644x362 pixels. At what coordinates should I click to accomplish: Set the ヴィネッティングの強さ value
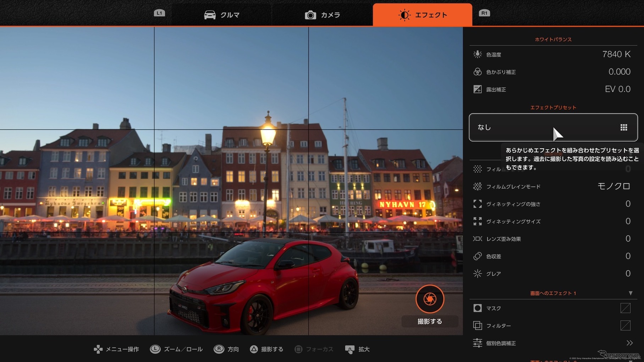pos(628,204)
